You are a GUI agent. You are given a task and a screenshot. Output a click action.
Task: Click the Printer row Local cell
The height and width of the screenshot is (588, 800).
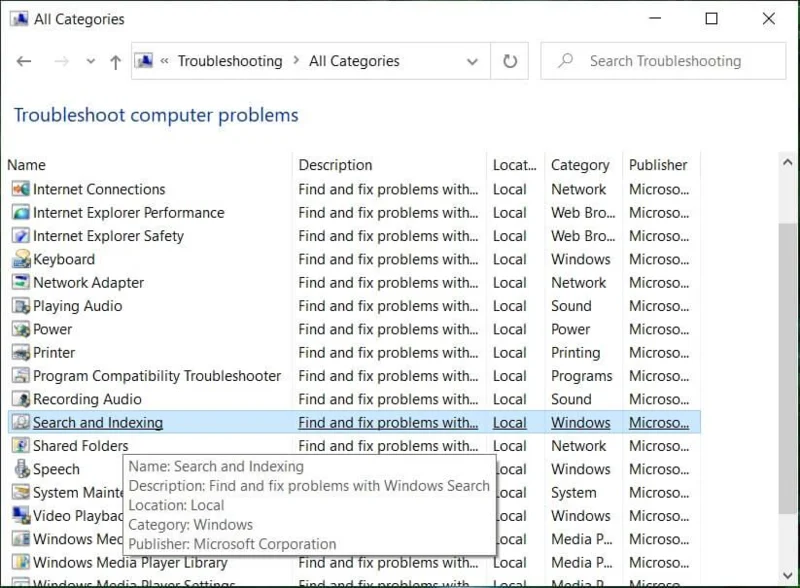tap(509, 353)
